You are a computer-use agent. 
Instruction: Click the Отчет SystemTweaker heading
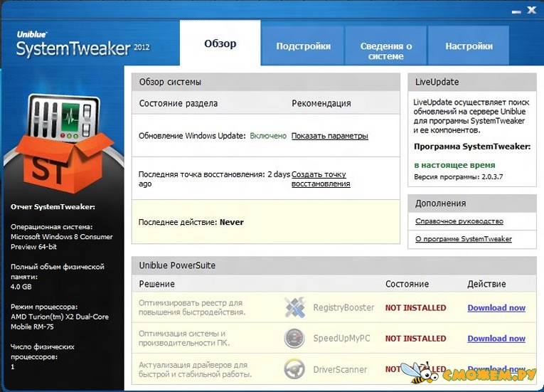tap(53, 207)
